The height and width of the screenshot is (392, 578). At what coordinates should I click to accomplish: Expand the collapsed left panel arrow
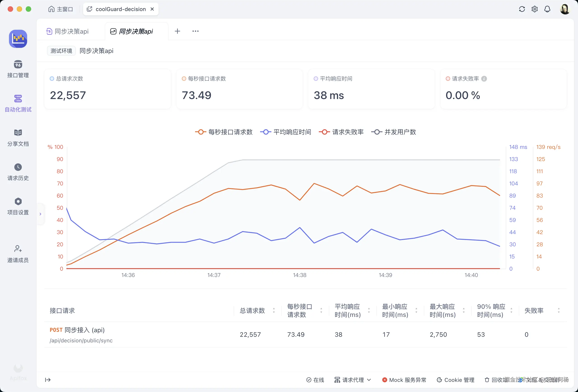(40, 214)
